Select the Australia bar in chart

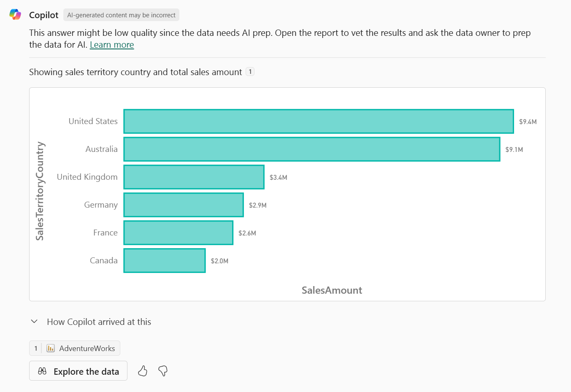click(x=311, y=149)
